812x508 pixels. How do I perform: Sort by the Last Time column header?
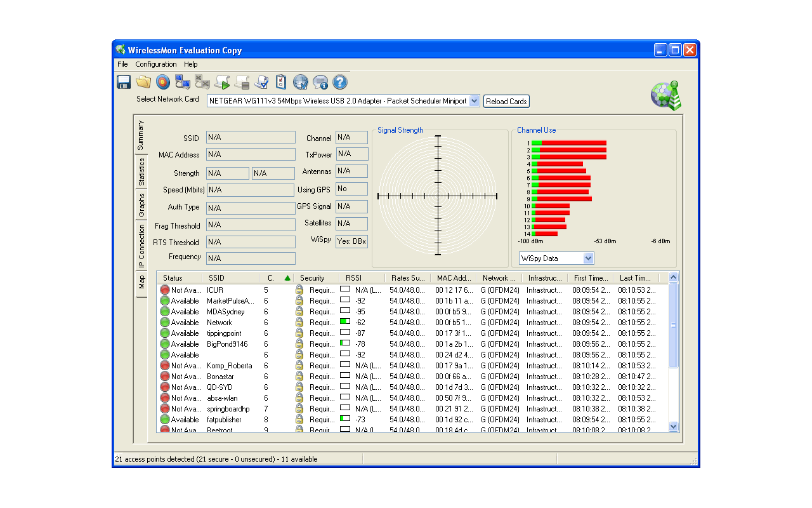636,278
